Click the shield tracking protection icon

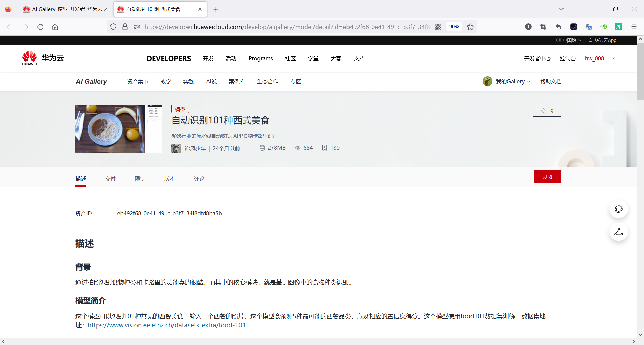[113, 27]
